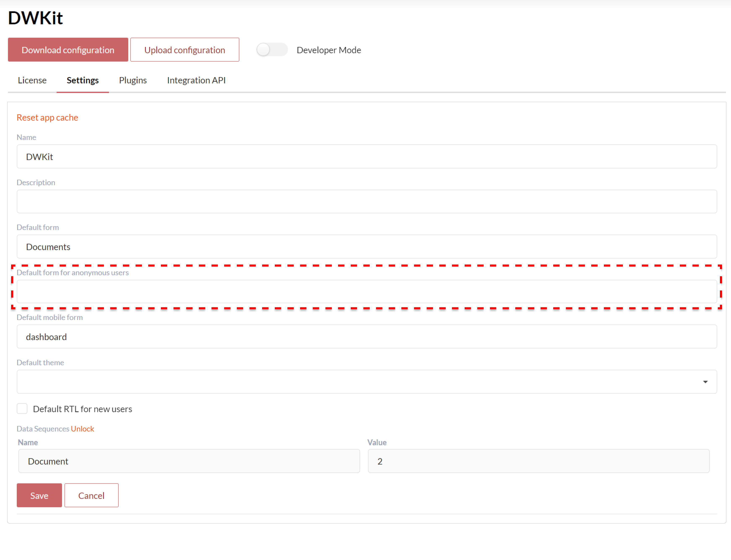Go to the Integration API tab
This screenshot has width=731, height=560.
coord(196,80)
